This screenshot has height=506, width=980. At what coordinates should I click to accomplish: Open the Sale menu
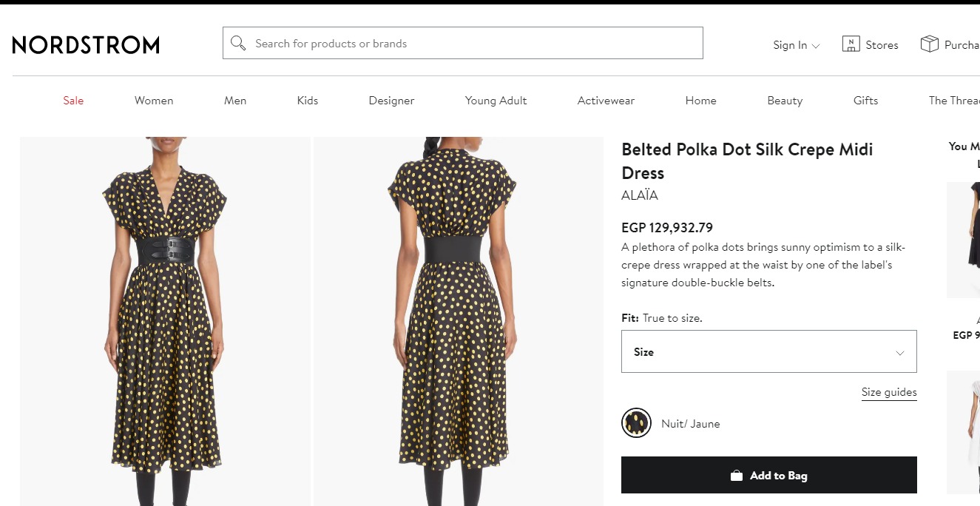tap(73, 101)
